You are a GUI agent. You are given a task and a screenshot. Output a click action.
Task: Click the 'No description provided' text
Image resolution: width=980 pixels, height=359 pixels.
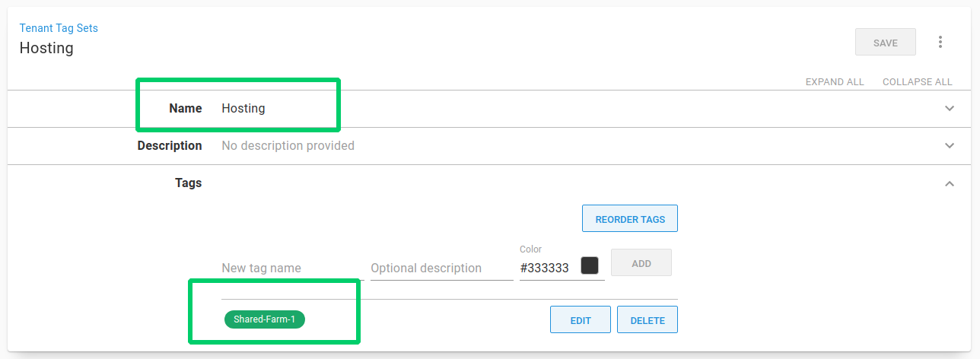click(288, 145)
